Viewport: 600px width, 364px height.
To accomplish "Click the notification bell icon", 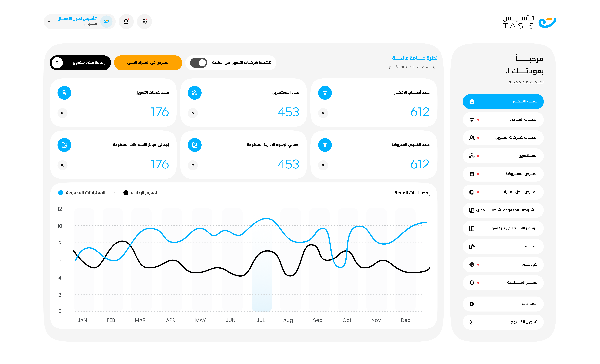I will (x=126, y=22).
